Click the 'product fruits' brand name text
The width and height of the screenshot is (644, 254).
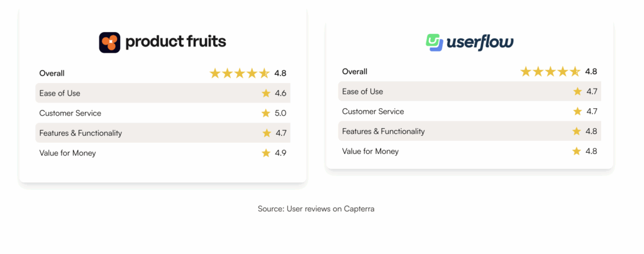pyautogui.click(x=175, y=42)
